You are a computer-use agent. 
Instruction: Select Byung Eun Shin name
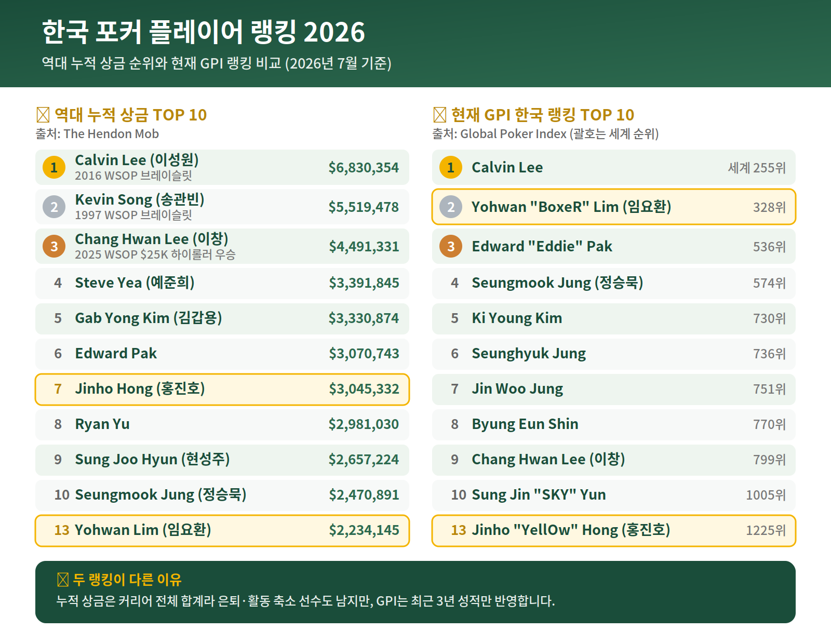click(525, 424)
